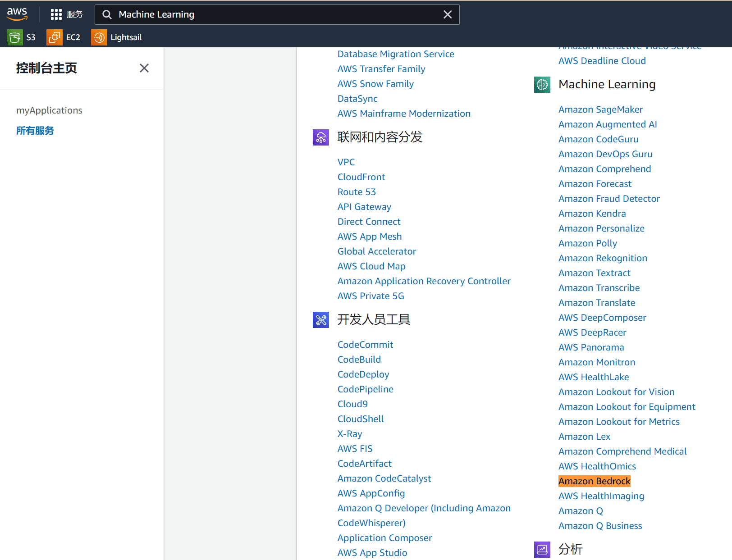
Task: Open the Lightsail shortcut icon
Action: coord(99,37)
